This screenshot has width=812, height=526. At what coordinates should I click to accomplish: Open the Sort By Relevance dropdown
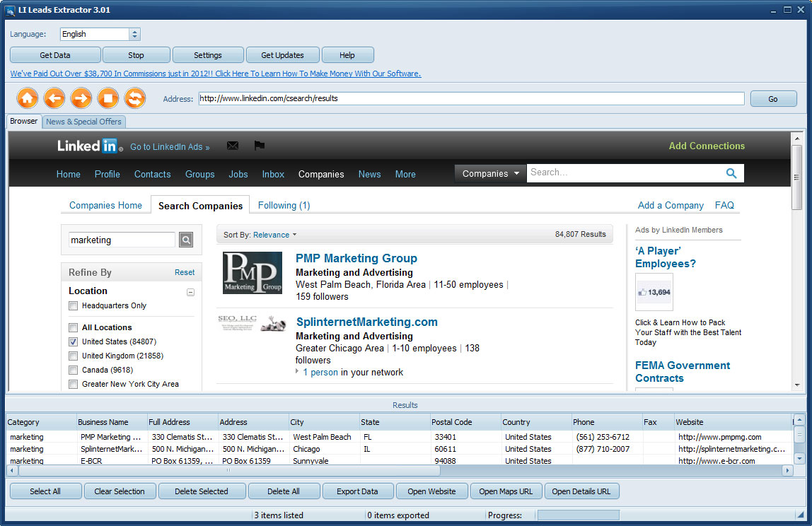coord(274,235)
